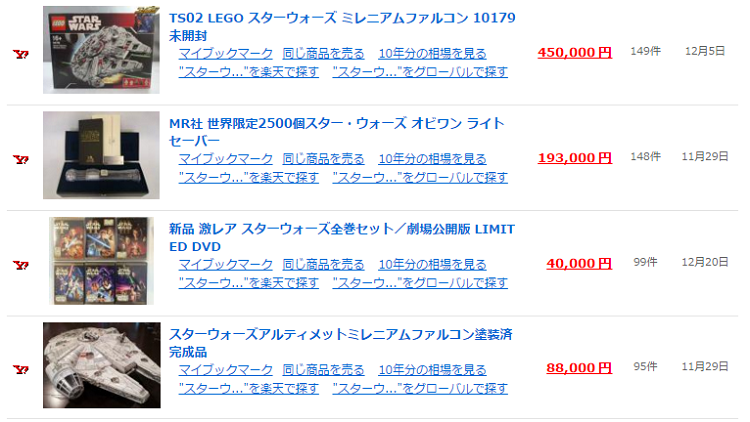This screenshot has width=750, height=422.
Task: Click the Yahoo icon beside LEGO Millennium Falcon listing
Action: 20,53
